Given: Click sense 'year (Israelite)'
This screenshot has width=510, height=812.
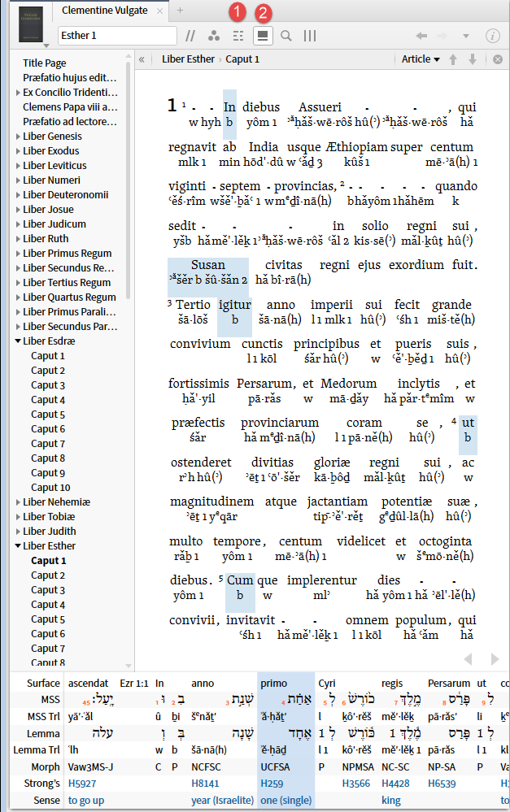Looking at the screenshot, I should [222, 801].
